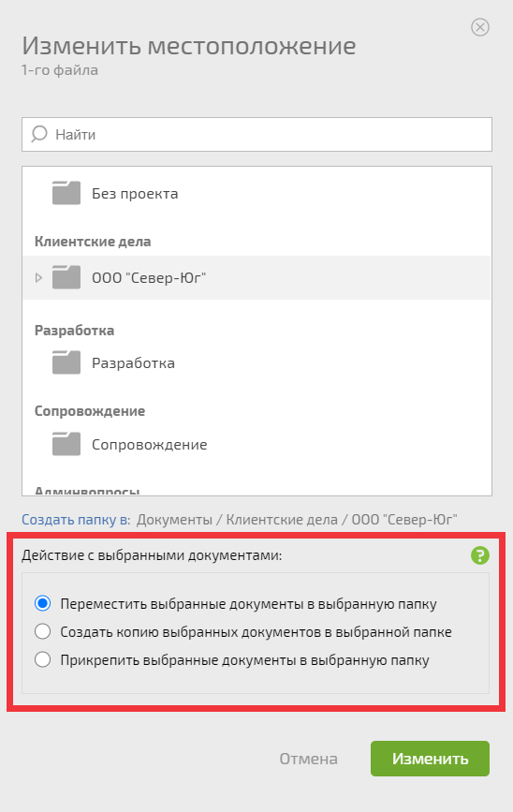
Task: Click the Разработка folder icon
Action: [x=66, y=362]
